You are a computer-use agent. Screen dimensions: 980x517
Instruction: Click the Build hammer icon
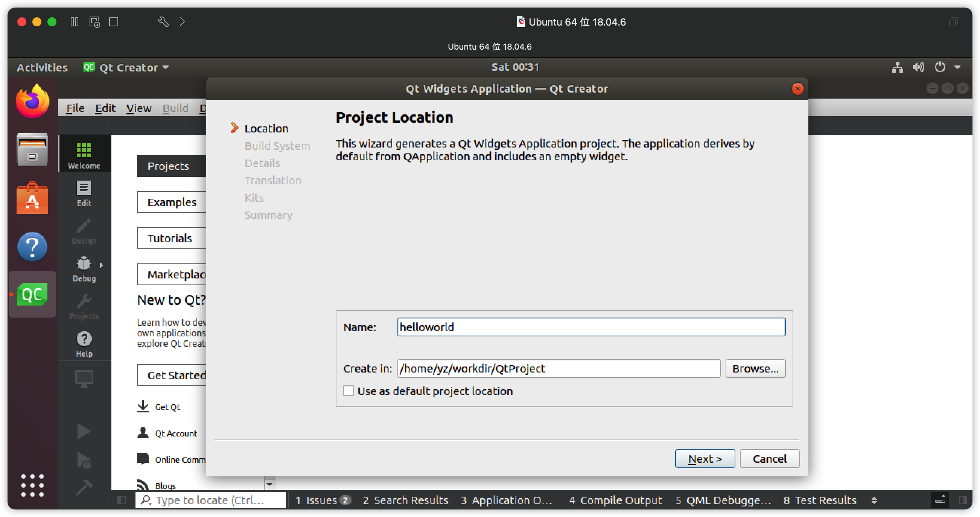point(84,487)
